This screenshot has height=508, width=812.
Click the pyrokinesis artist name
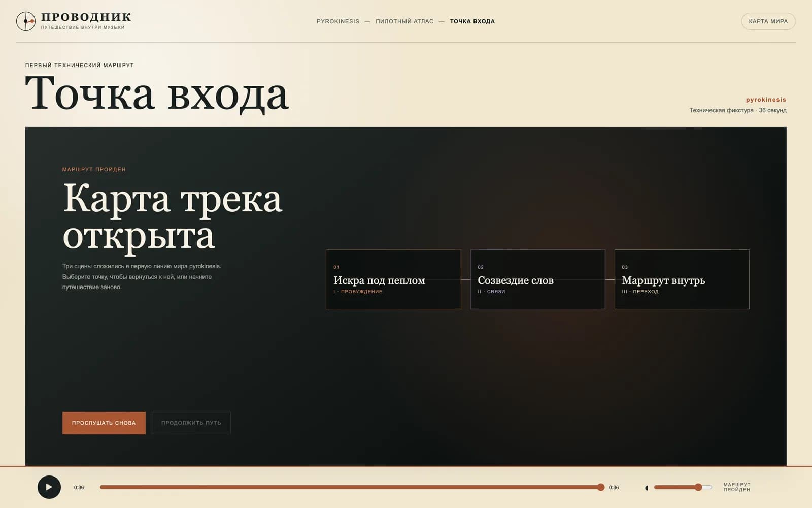pos(766,100)
